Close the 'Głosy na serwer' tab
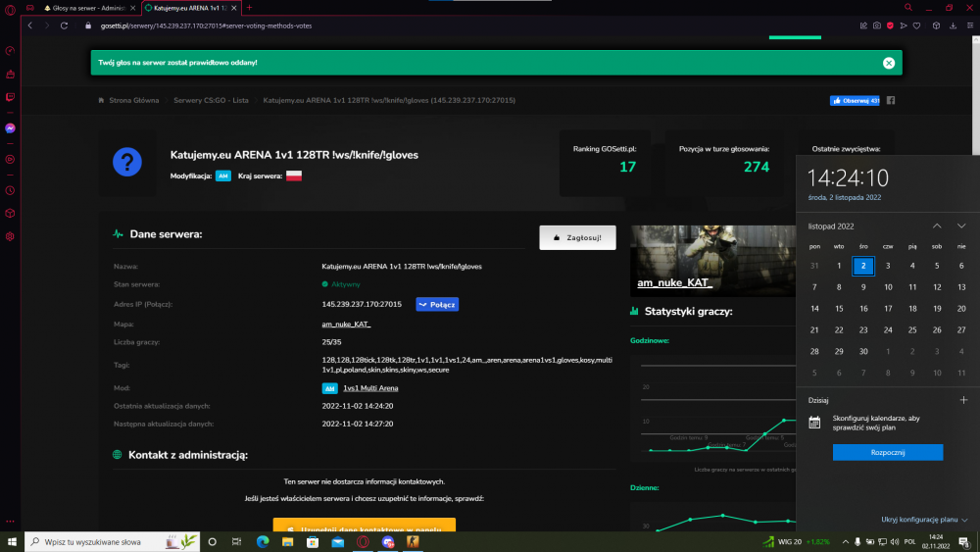The width and height of the screenshot is (980, 552). point(132,8)
